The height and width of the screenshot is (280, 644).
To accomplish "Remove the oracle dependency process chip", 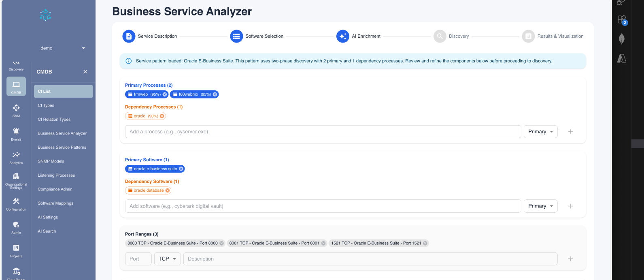I will coord(162,116).
